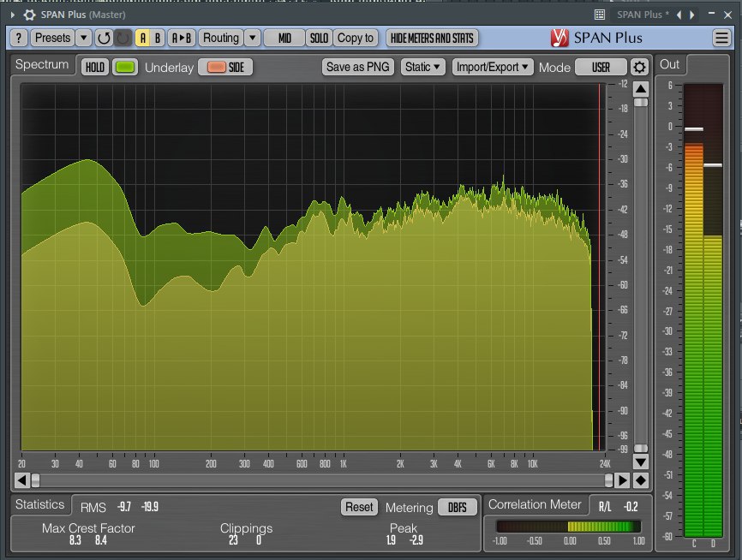Toggle the SOLO button

[x=319, y=38]
